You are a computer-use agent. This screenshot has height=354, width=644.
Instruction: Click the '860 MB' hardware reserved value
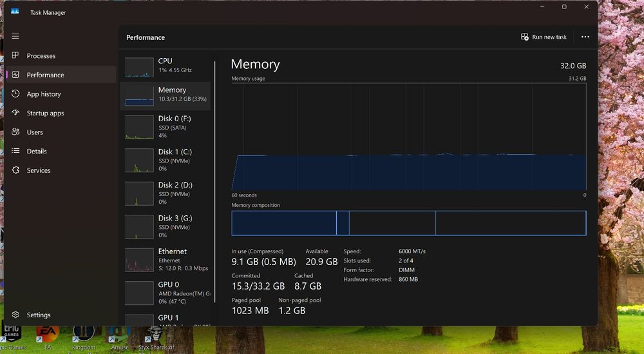(x=408, y=279)
